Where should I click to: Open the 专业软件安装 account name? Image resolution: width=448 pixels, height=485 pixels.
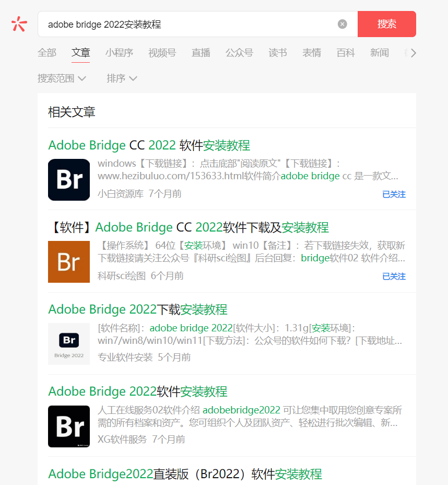point(125,357)
